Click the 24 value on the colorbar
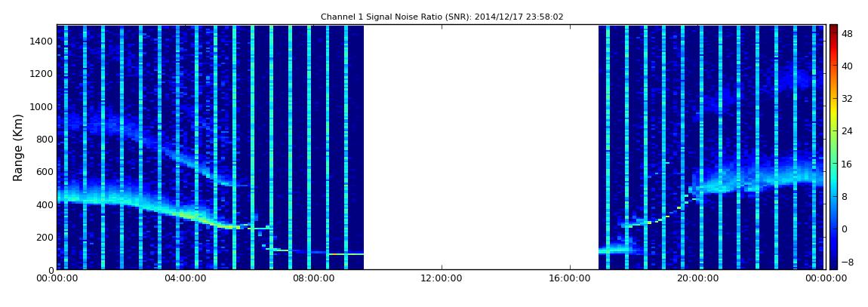868x307 pixels. point(848,131)
